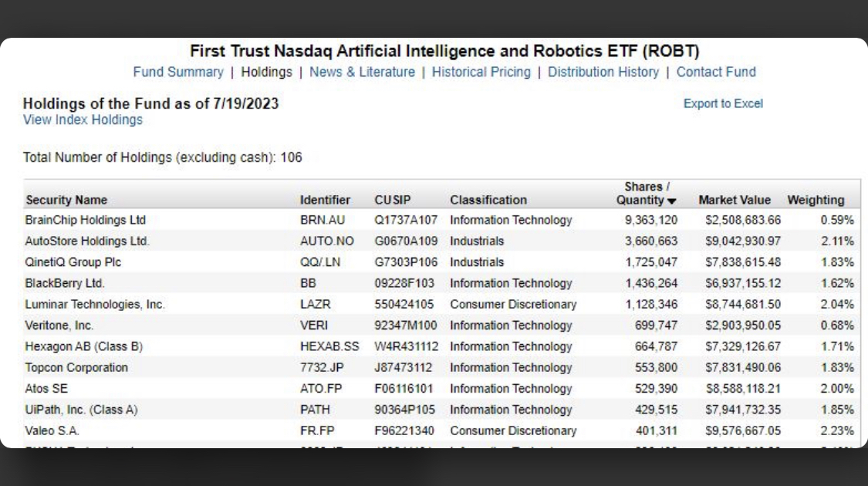Sort by CUSIP column header
Screen dimensions: 868x486
click(x=393, y=201)
